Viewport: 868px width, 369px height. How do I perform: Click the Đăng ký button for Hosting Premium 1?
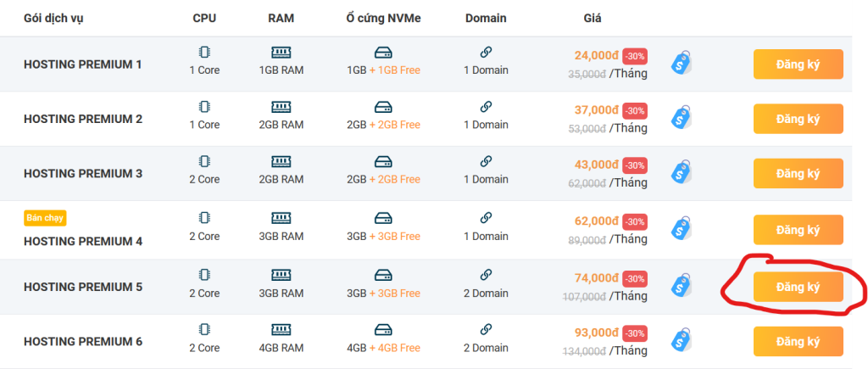798,64
